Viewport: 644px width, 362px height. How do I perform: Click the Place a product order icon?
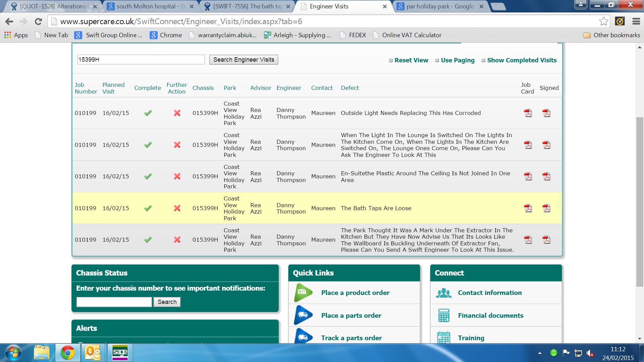pos(303,293)
